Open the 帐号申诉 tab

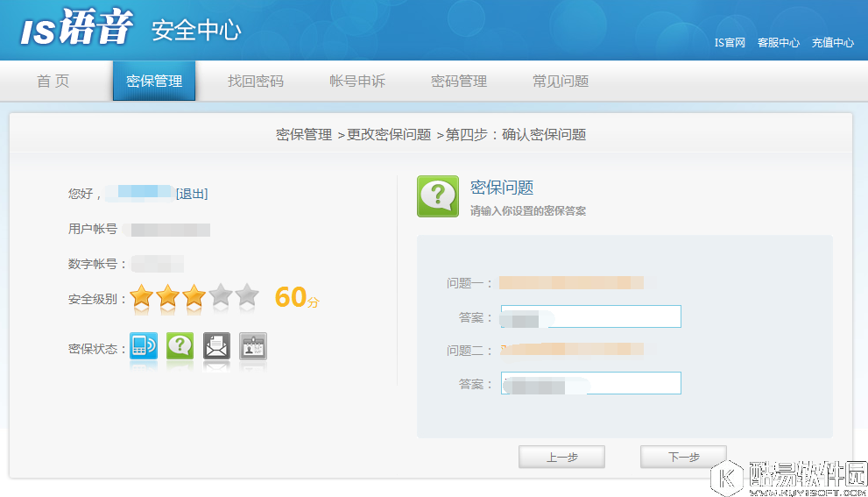[357, 82]
